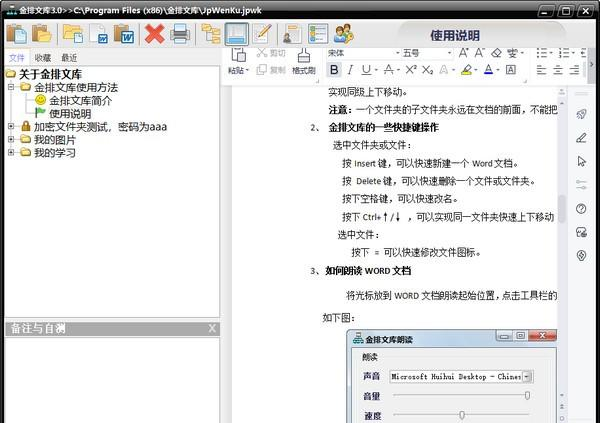This screenshot has height=423, width=600.
Task: Expand the 加密文件夹测试 encrypted folder
Action: [11, 126]
